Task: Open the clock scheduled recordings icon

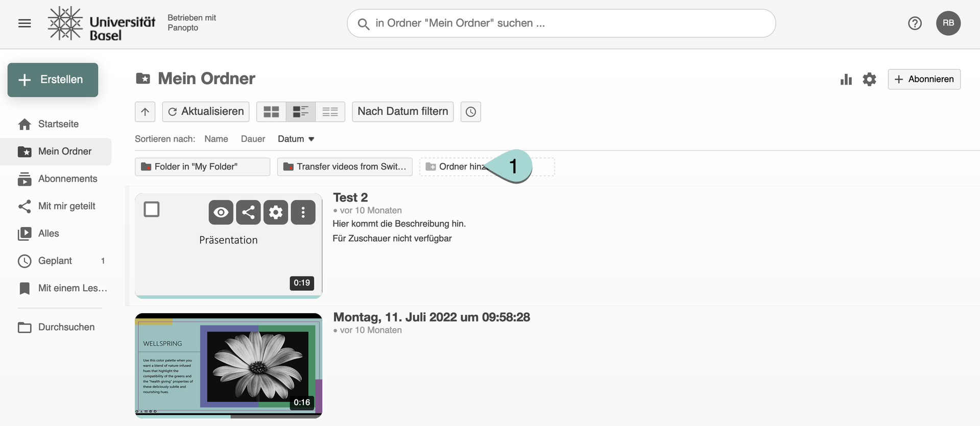Action: point(470,112)
